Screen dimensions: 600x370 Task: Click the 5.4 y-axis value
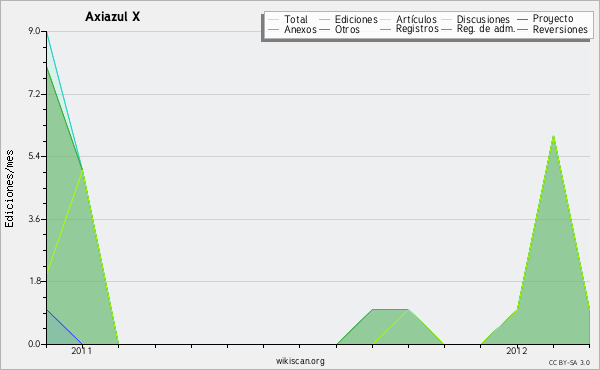click(34, 156)
